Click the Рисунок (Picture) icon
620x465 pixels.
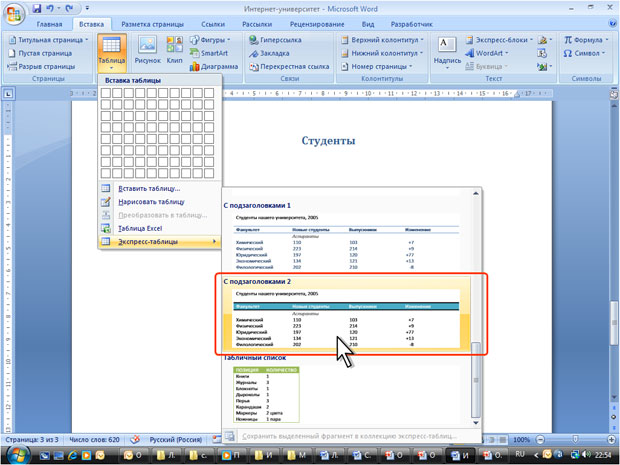(147, 50)
